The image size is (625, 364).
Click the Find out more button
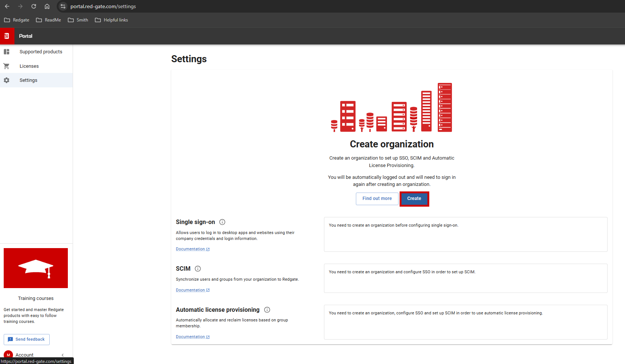[377, 198]
